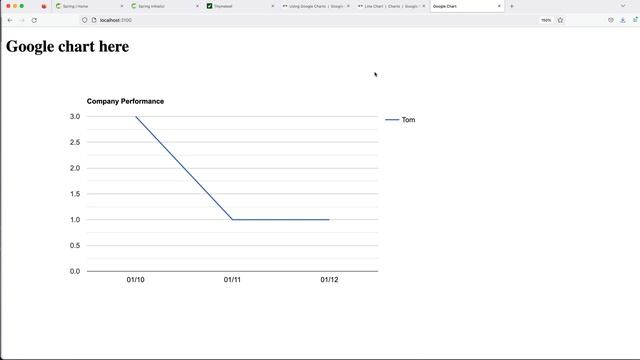This screenshot has height=360, width=640.
Task: Click the 2.0 y-axis label
Action: pyautogui.click(x=75, y=168)
